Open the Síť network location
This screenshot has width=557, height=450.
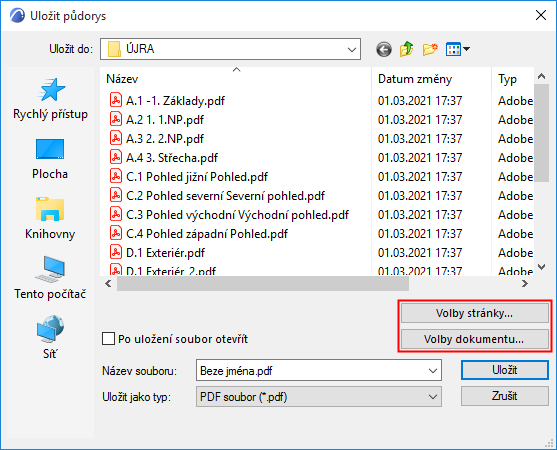click(50, 337)
